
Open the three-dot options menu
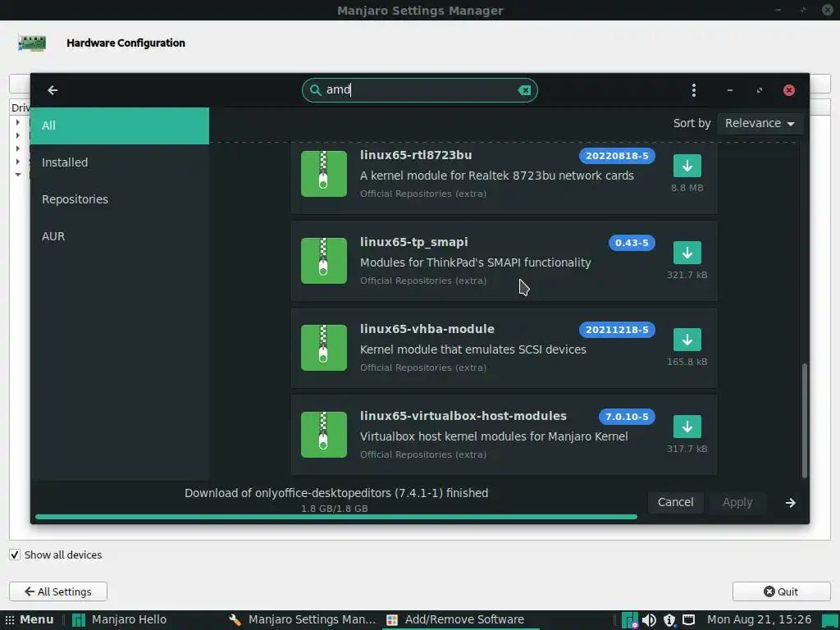694,90
